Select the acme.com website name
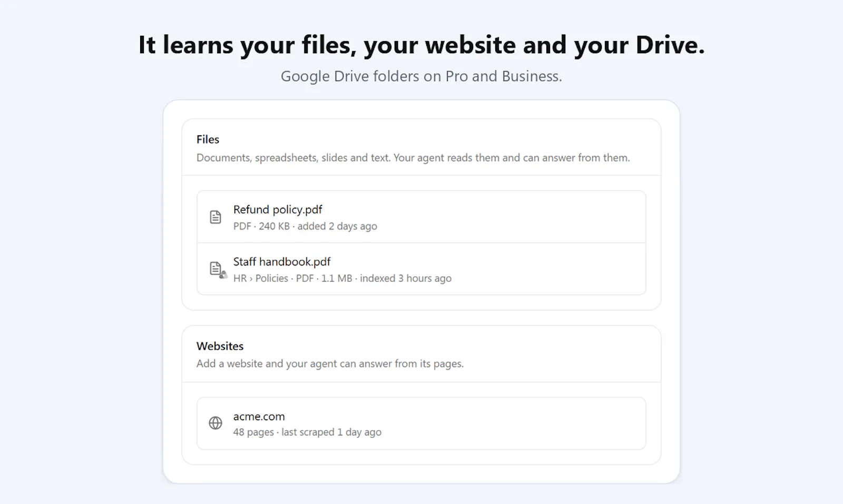Image resolution: width=843 pixels, height=504 pixels. coord(259,417)
